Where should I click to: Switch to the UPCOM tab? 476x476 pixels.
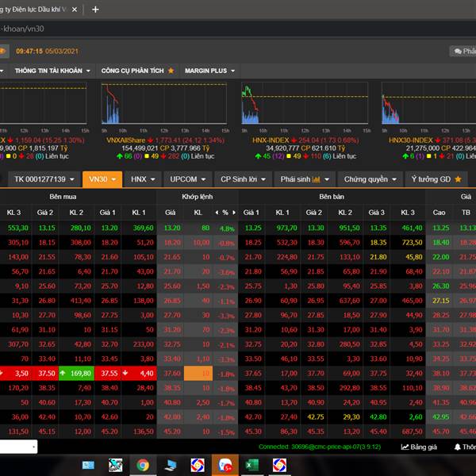pyautogui.click(x=187, y=179)
